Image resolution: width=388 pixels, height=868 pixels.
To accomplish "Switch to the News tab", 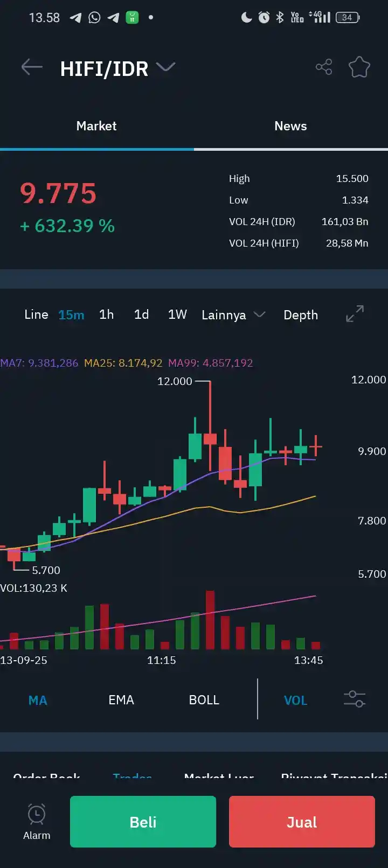I will pos(290,126).
